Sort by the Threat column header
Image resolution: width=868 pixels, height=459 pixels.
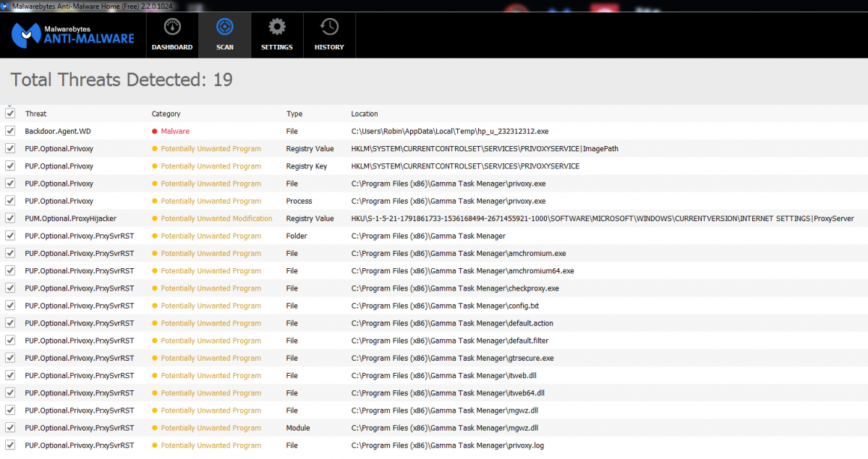35,113
